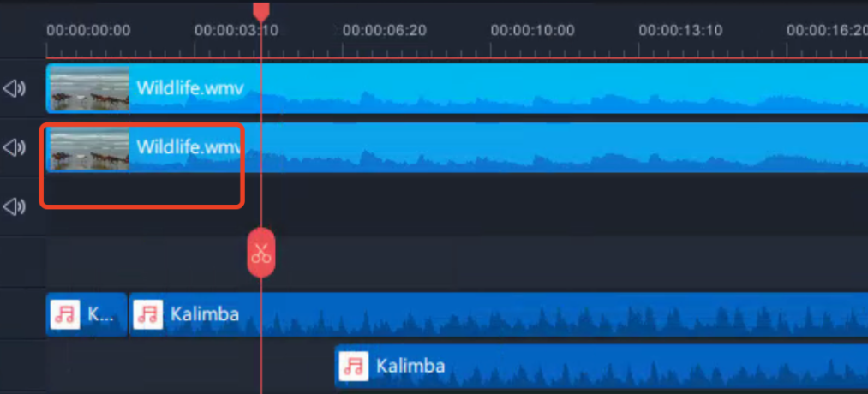Click the music note icon of the bottom Kalimba clip
The width and height of the screenshot is (868, 394).
pos(354,367)
